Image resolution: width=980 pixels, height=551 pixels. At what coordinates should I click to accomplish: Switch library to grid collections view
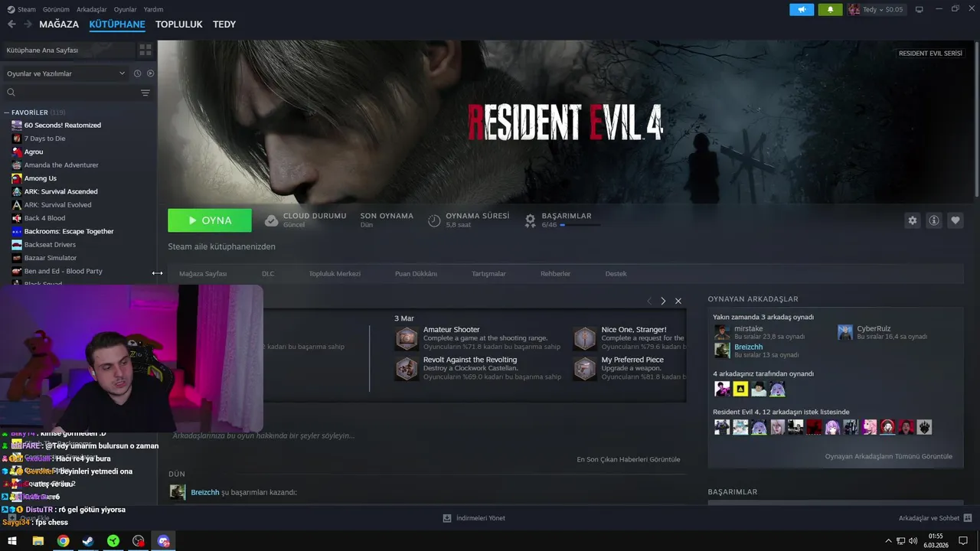point(145,50)
